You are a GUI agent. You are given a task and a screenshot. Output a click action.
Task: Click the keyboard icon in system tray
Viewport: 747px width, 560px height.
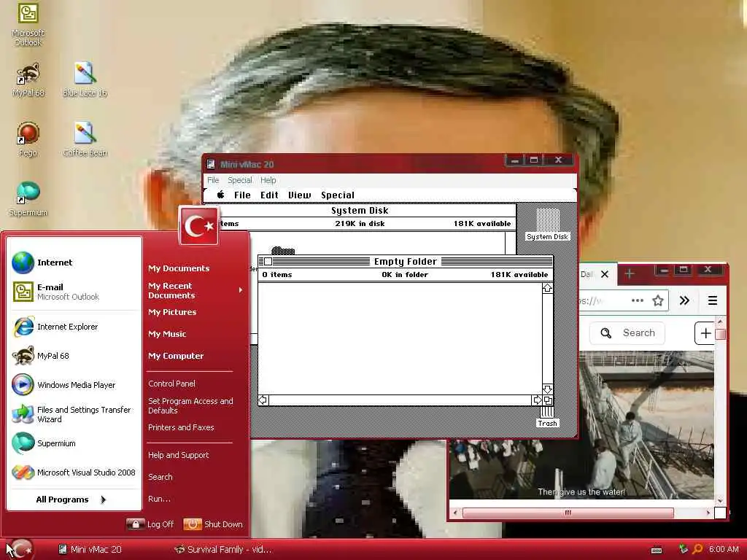coord(657,550)
